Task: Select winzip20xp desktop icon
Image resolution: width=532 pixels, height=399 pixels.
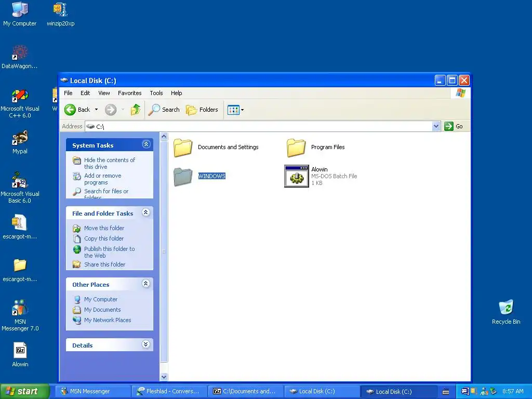Action: pos(60,14)
